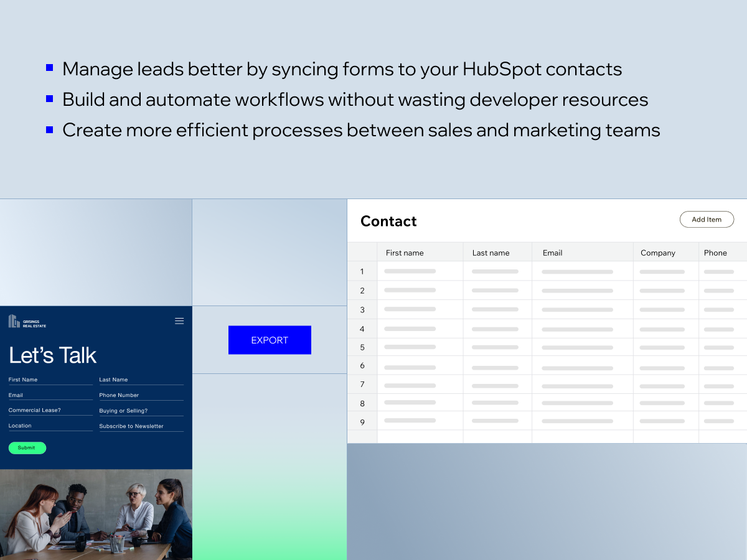747x560 pixels.
Task: Click the 'Build and automate workflows' bullet text
Action: (355, 100)
